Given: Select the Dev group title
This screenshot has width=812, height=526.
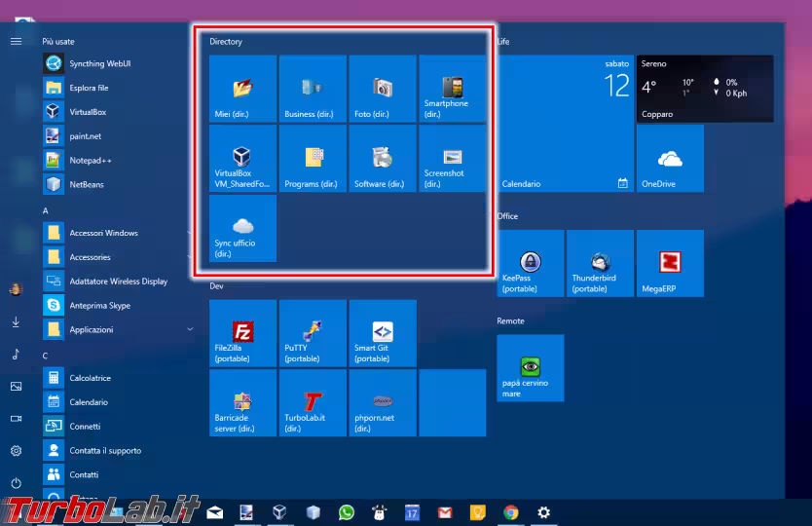Looking at the screenshot, I should click(216, 286).
